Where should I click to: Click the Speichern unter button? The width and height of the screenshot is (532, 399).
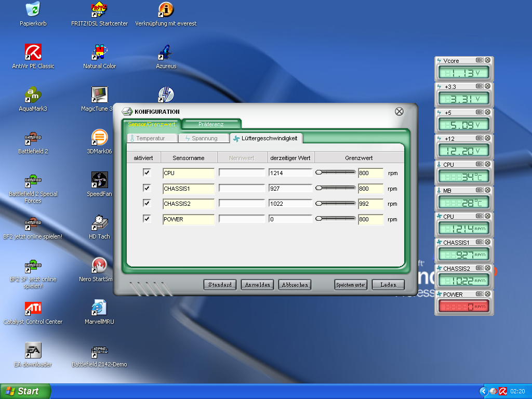pos(351,285)
